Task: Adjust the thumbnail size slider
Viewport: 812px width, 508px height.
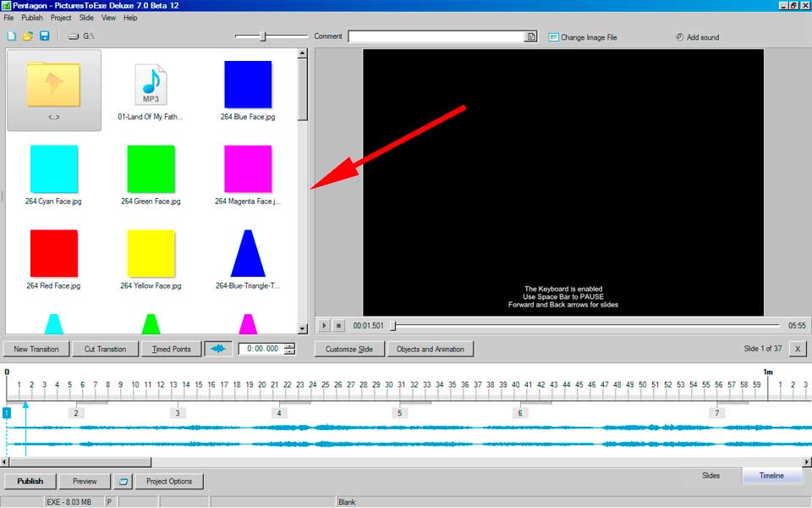Action: coord(263,36)
